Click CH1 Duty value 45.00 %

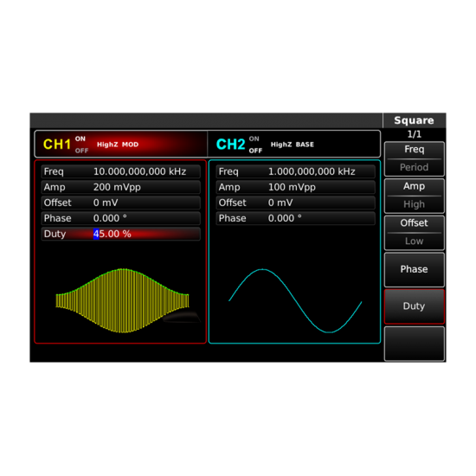tap(112, 234)
